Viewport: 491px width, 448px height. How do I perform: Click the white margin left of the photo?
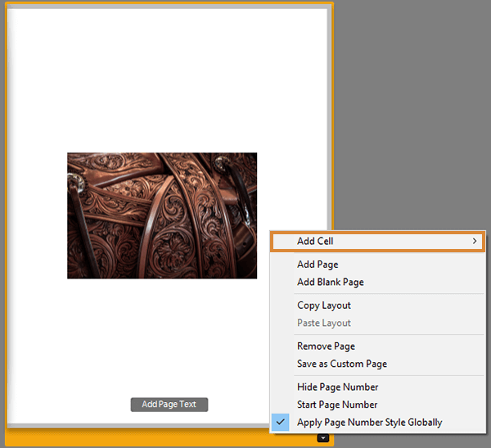pos(38,215)
